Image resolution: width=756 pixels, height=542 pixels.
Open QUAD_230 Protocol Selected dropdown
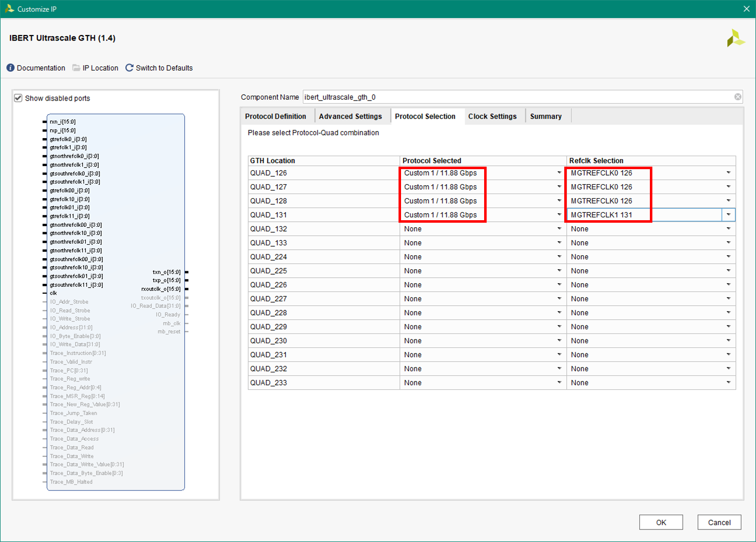click(559, 341)
